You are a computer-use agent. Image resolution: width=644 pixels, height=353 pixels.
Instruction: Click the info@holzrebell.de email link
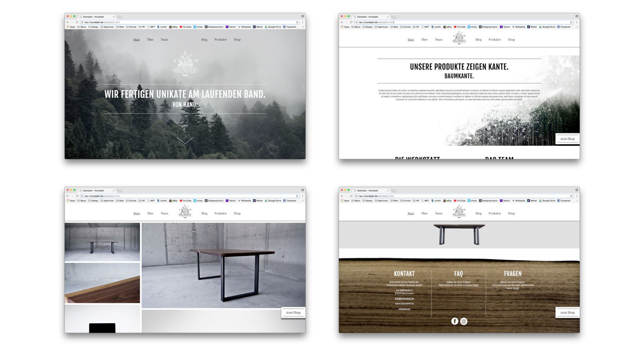tap(404, 298)
